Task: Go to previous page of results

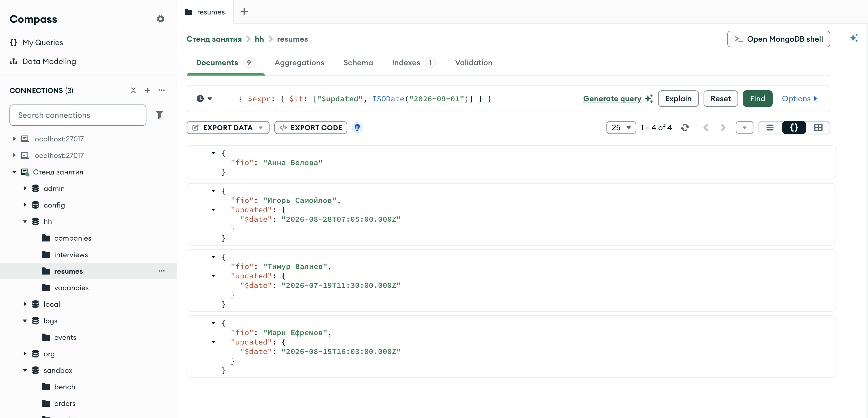Action: click(x=706, y=128)
